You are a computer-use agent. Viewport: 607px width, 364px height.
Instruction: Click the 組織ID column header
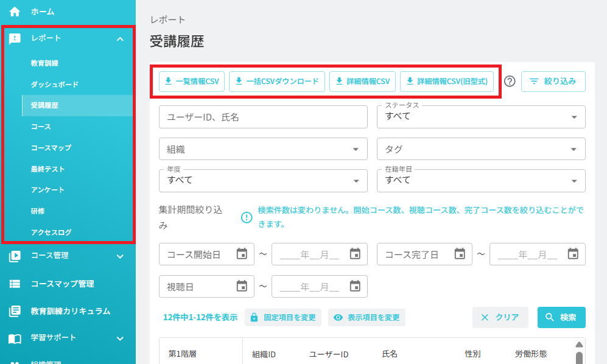[264, 354]
